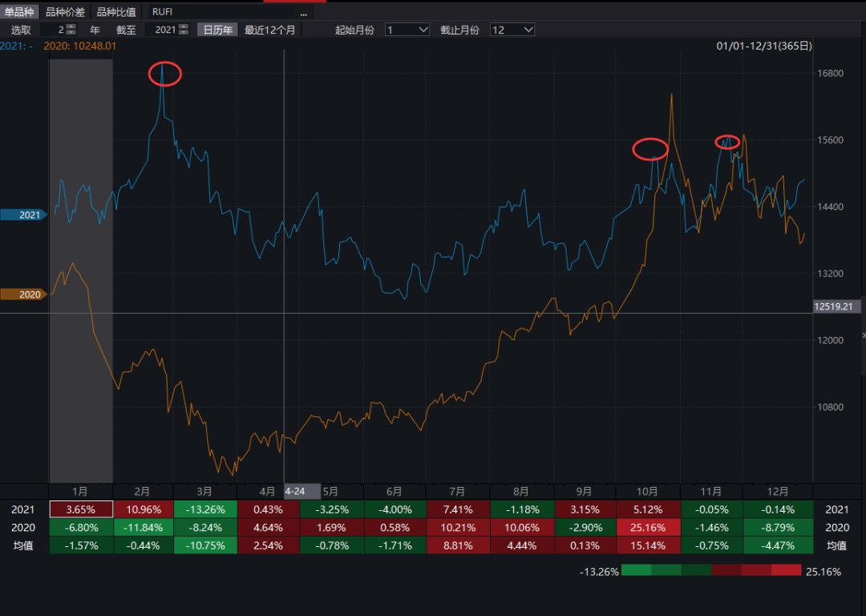Image resolution: width=866 pixels, height=616 pixels.
Task: Click the red circle marking the November high
Action: point(727,142)
